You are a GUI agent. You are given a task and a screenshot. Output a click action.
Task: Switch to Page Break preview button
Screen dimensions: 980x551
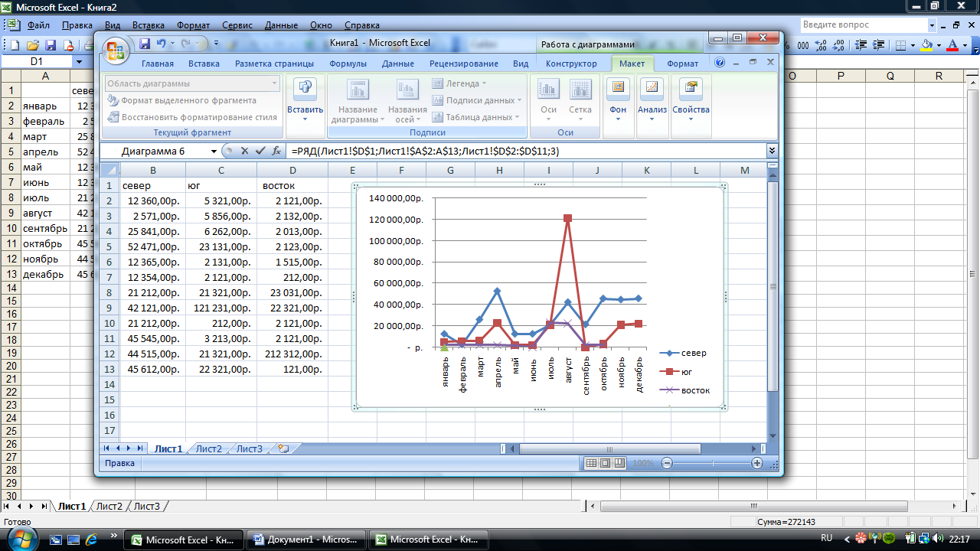[x=619, y=463]
